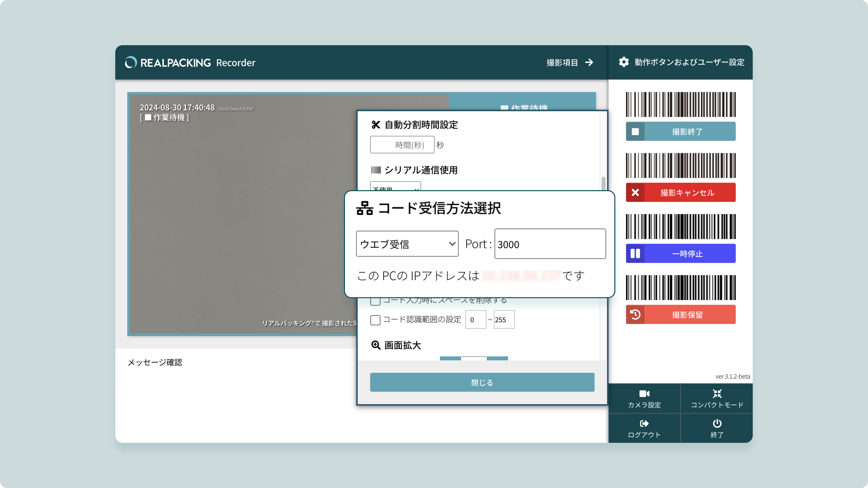Click the gear icon for user settings

[624, 62]
